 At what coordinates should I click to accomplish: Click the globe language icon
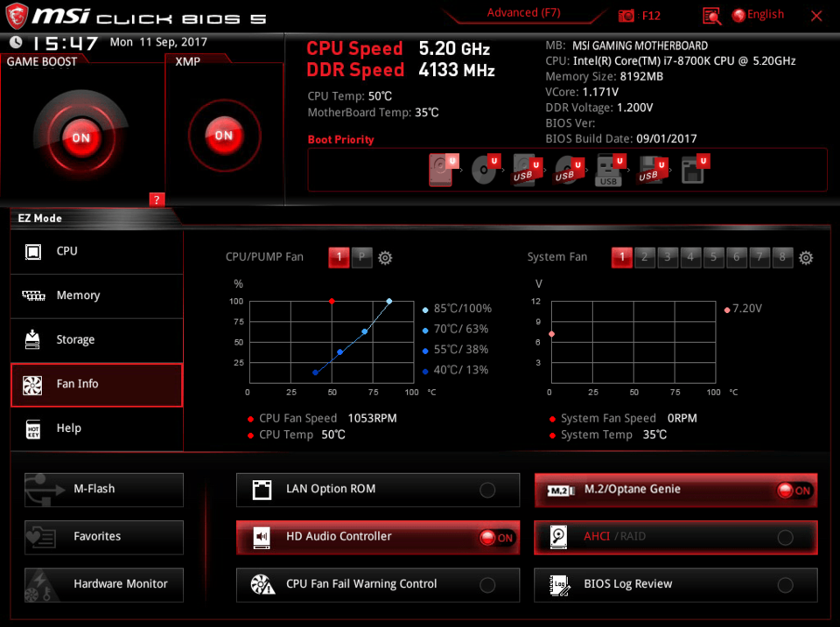pos(738,15)
